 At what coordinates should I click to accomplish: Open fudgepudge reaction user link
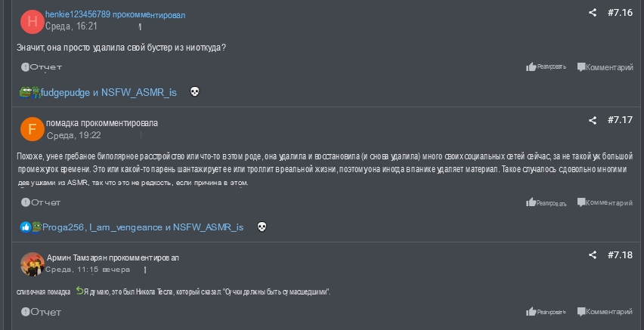(65, 92)
